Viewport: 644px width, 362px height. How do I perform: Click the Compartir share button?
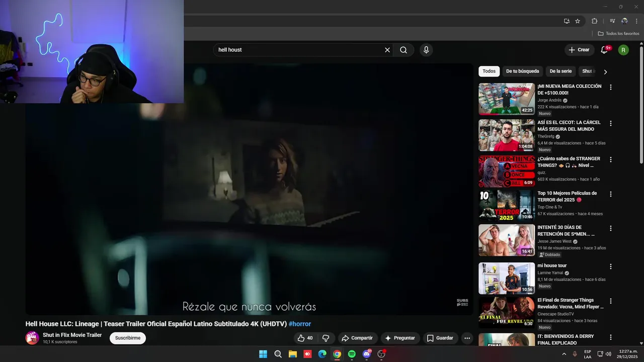[357, 338]
